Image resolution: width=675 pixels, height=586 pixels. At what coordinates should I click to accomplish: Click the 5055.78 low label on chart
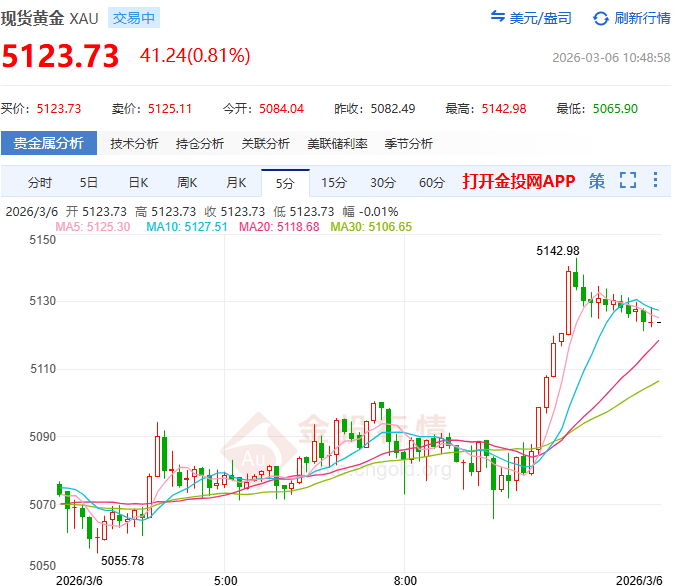pyautogui.click(x=122, y=561)
